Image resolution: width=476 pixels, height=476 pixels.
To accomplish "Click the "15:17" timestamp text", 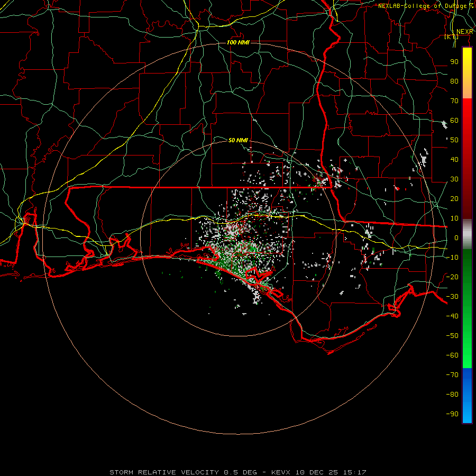I will 355,472.
